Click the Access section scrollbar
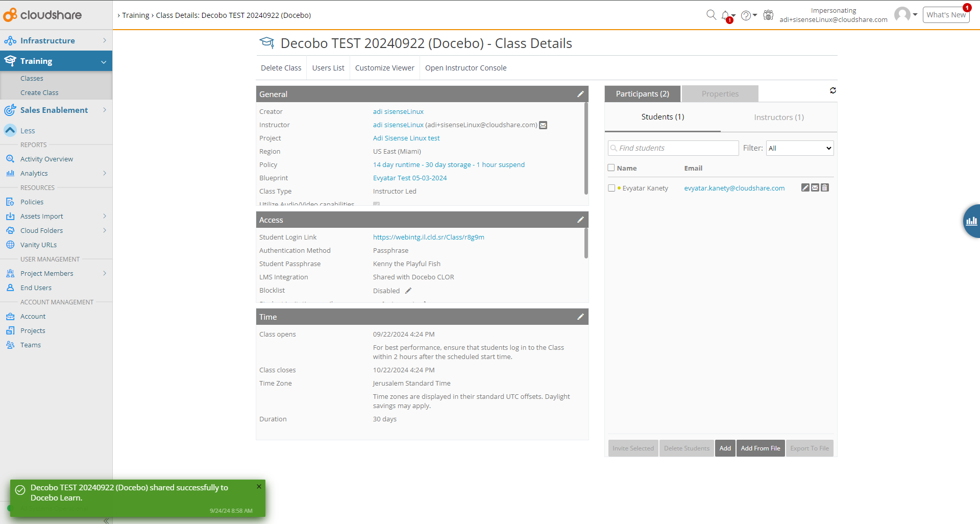Screen dimensions: 980x524 pyautogui.click(x=586, y=243)
